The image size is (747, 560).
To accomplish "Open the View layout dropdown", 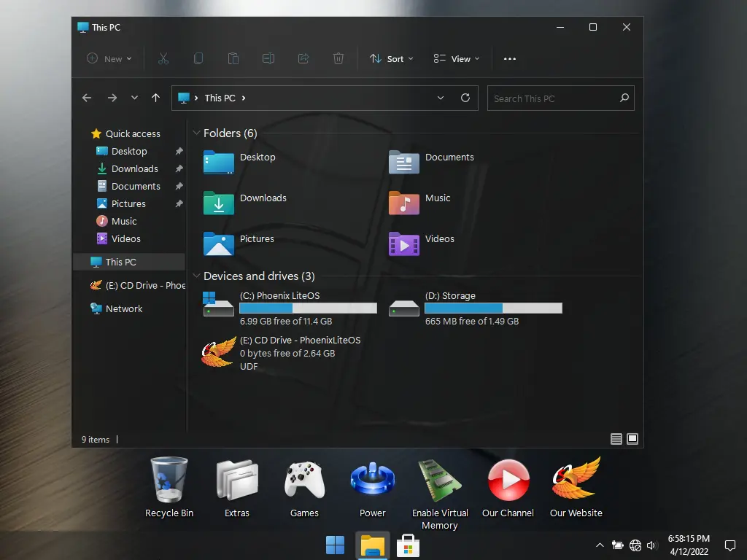I will (457, 58).
